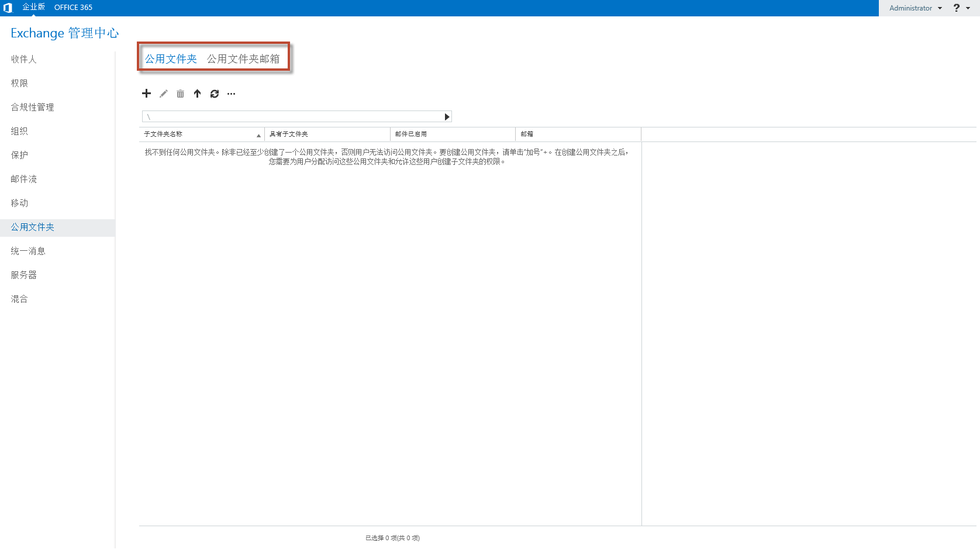Select 公用文件夹 in the sidebar
The height and width of the screenshot is (556, 980).
[57, 227]
